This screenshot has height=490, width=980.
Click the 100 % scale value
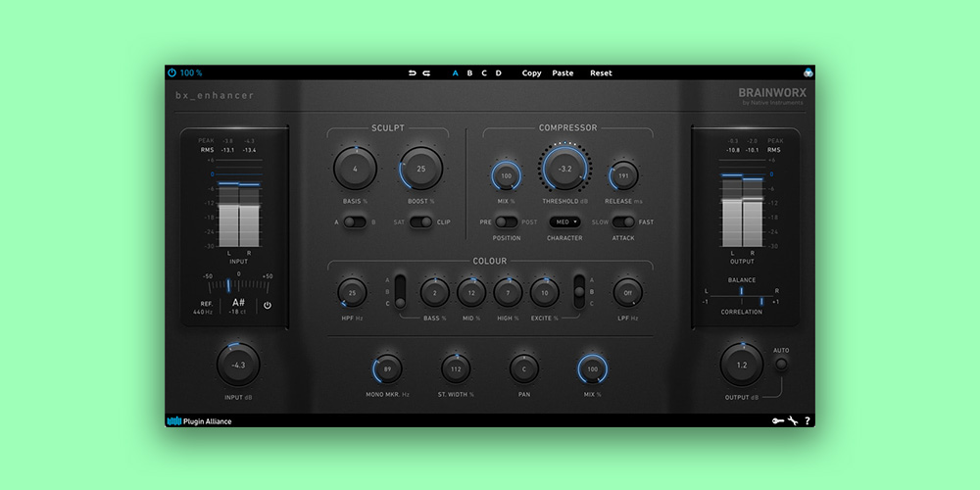coord(191,73)
